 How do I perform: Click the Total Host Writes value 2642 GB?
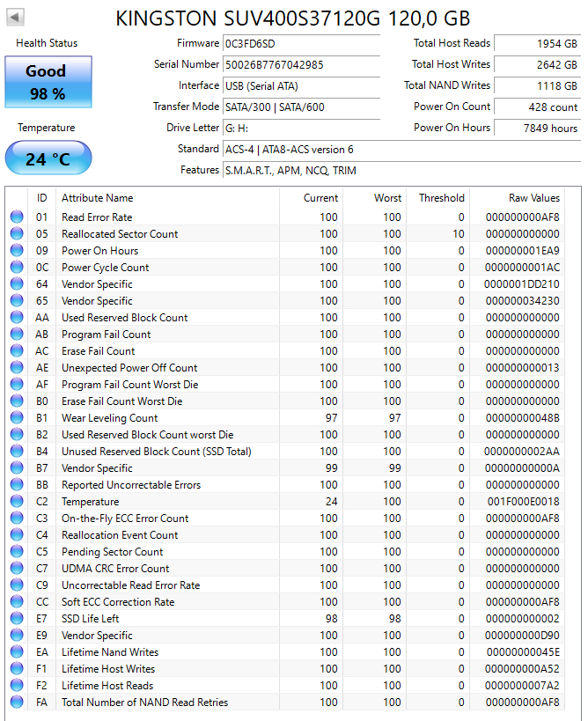click(537, 65)
